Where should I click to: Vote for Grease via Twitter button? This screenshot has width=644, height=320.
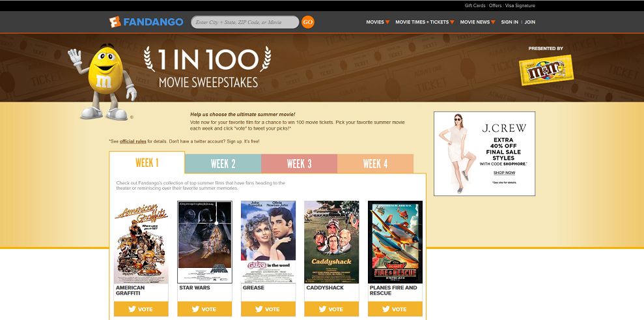tap(268, 309)
